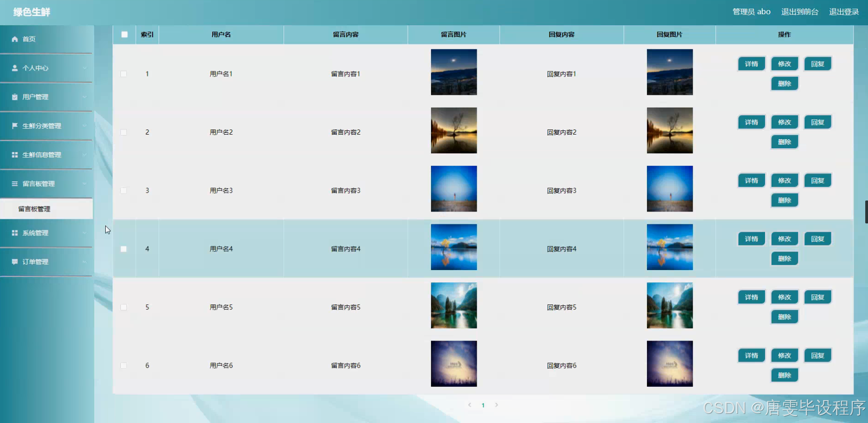
Task: Click the grid icon for 生鲜信息管理
Action: point(15,155)
